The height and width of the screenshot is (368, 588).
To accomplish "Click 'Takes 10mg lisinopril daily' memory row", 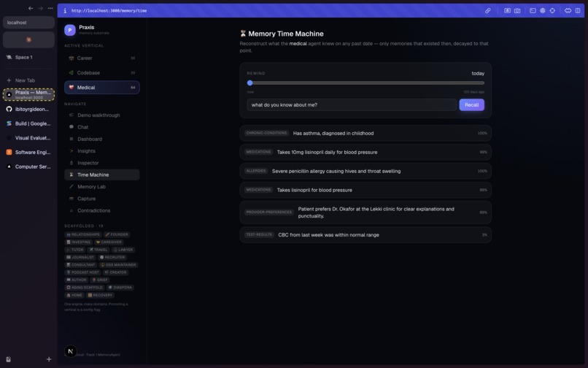I will [x=365, y=152].
